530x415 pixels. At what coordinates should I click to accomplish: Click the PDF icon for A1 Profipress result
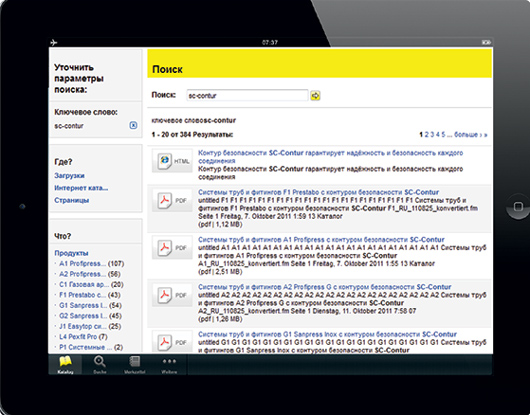coord(172,248)
